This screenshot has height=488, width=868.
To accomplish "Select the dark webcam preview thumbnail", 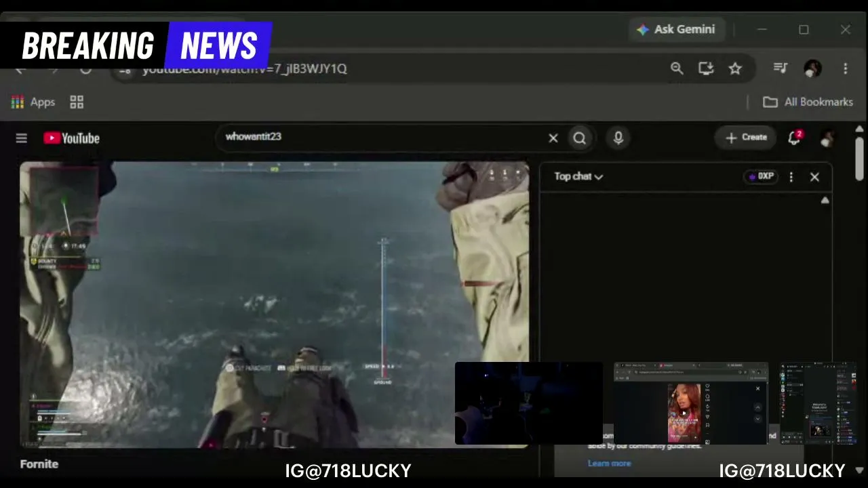I will pyautogui.click(x=529, y=403).
